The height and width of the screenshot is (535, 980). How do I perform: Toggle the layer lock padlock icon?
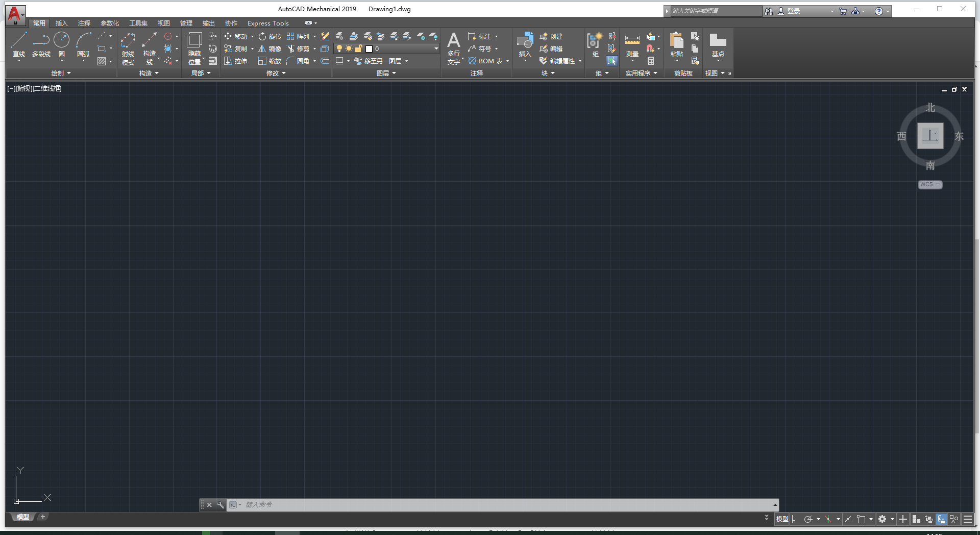358,48
